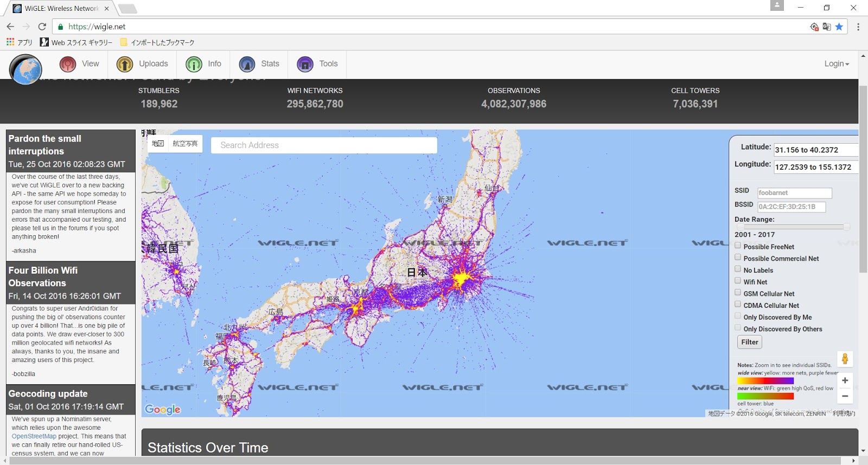The height and width of the screenshot is (465, 868).
Task: Open map 利用規約 terms link
Action: [x=844, y=414]
